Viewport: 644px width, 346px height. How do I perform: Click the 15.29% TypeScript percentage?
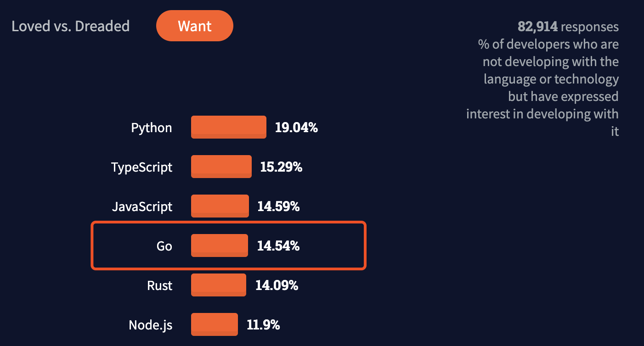[281, 167]
